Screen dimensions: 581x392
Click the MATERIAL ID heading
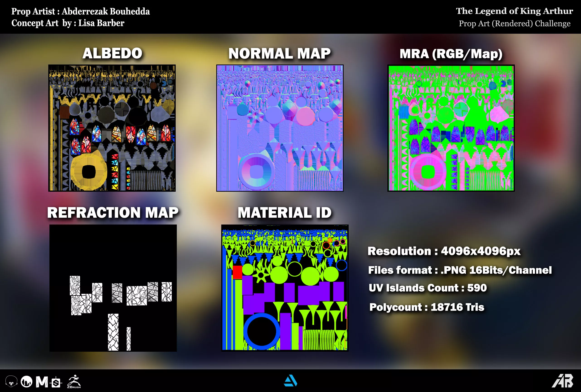pos(284,213)
